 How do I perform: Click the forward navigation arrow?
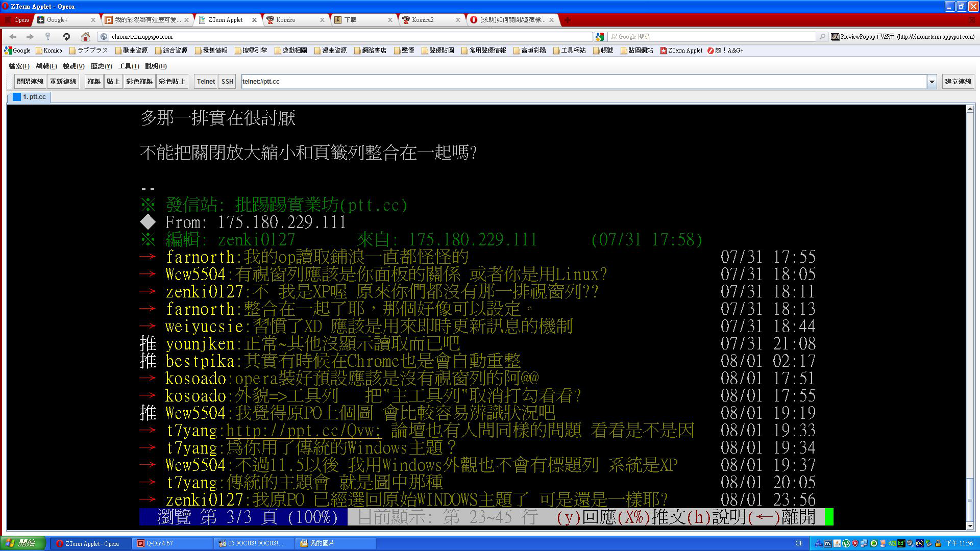pyautogui.click(x=30, y=37)
